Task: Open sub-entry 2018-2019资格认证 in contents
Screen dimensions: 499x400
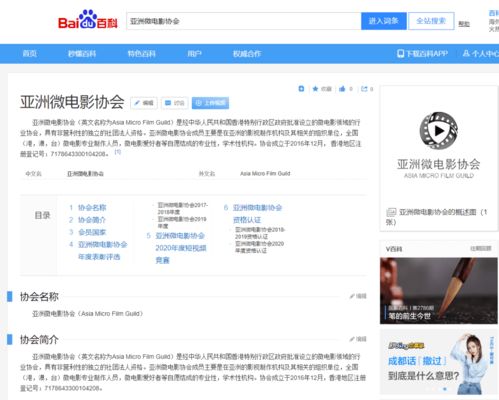Action: [260, 233]
